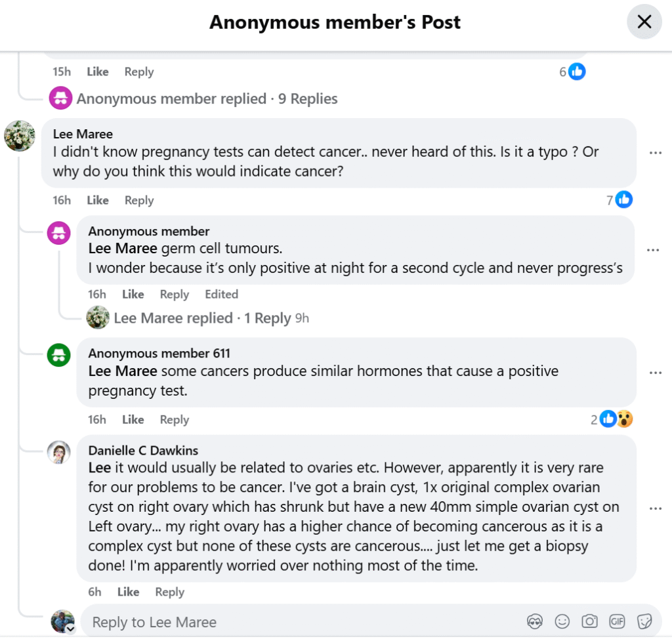The image size is (672, 641).
Task: Like Anonymous member 611's comment
Action: click(x=133, y=419)
